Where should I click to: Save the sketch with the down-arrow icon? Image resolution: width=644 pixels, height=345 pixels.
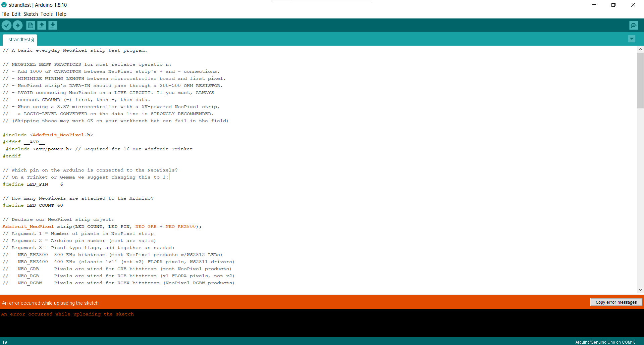pos(53,25)
